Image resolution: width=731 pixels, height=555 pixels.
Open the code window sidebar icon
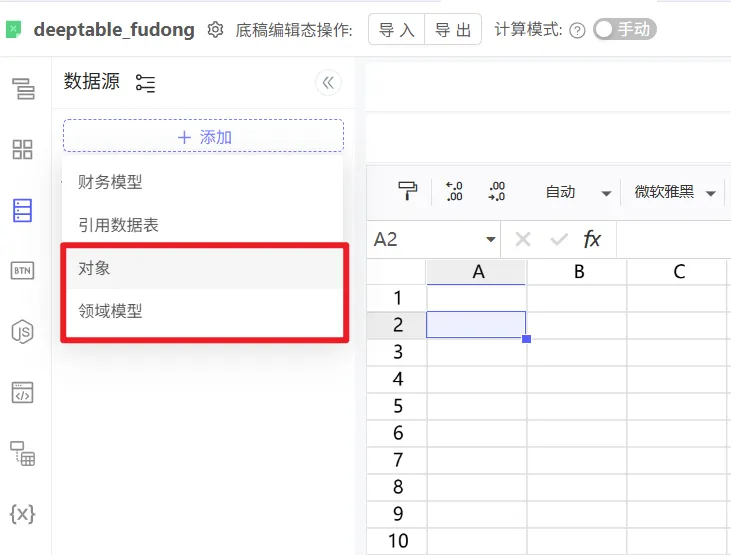coord(22,392)
